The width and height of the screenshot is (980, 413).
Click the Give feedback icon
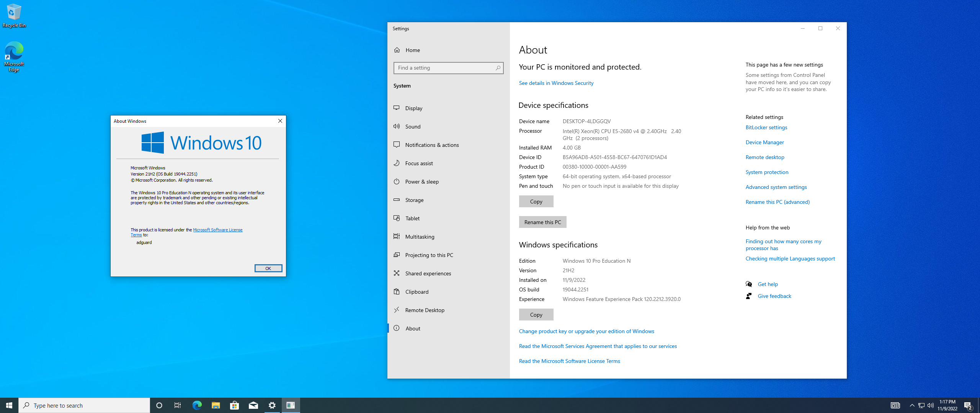pyautogui.click(x=749, y=296)
